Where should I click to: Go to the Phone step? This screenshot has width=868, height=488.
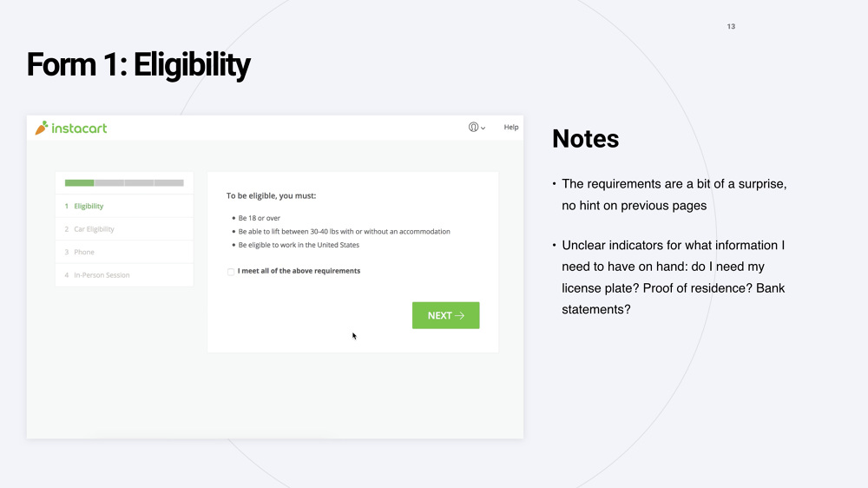coord(124,252)
